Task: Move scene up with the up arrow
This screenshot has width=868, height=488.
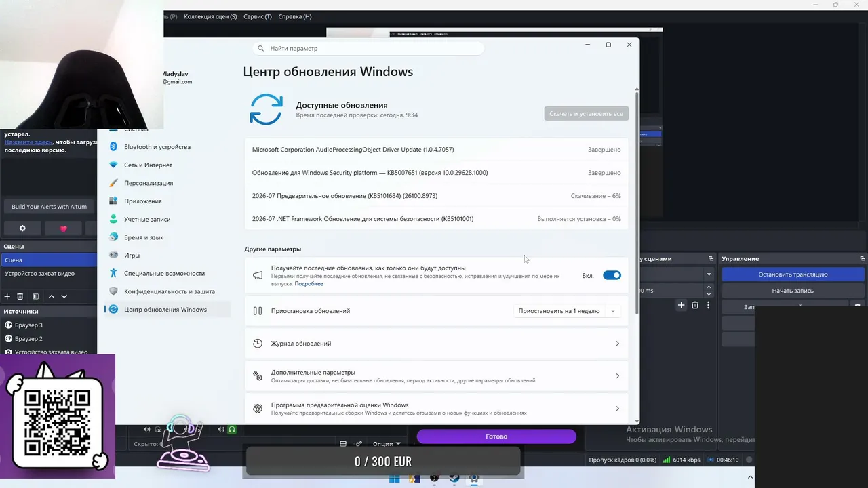Action: [x=51, y=296]
